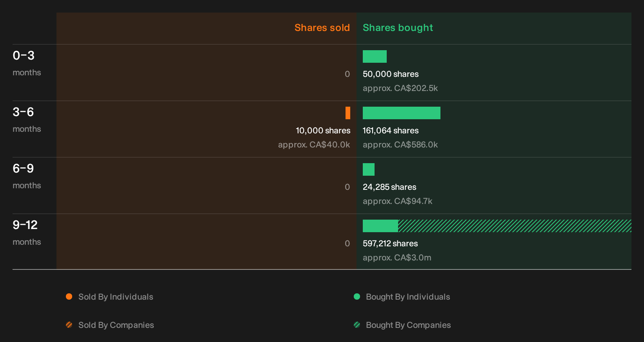Select the Sold By Individuals legend label
Screen dimensions: 644x342
point(116,297)
